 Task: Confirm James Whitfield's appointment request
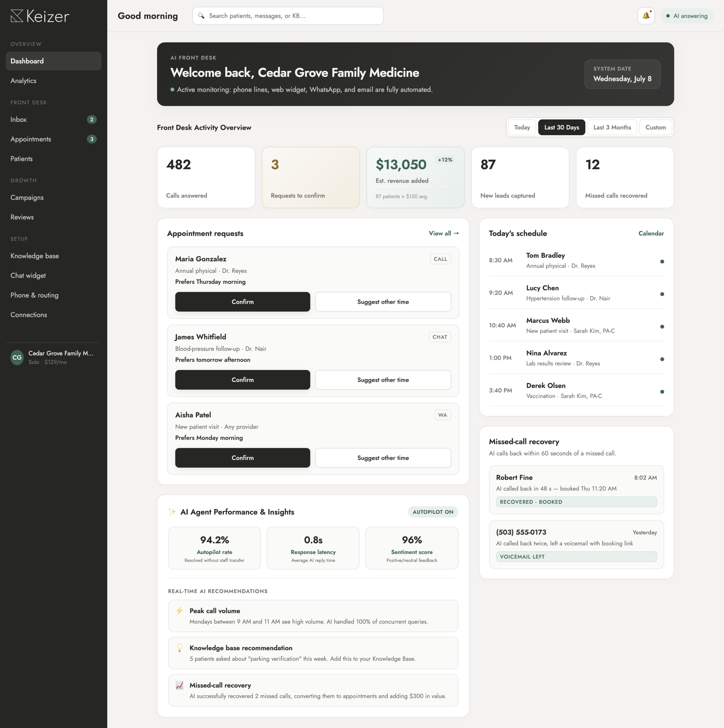pyautogui.click(x=243, y=380)
